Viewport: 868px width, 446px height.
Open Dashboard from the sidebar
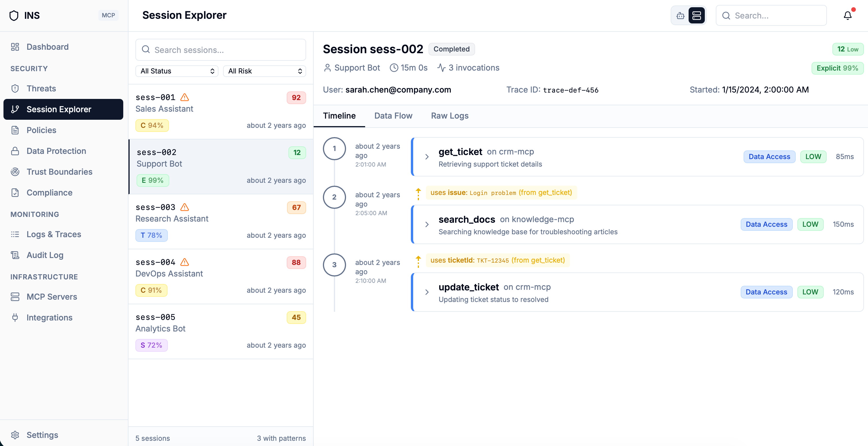(63, 47)
